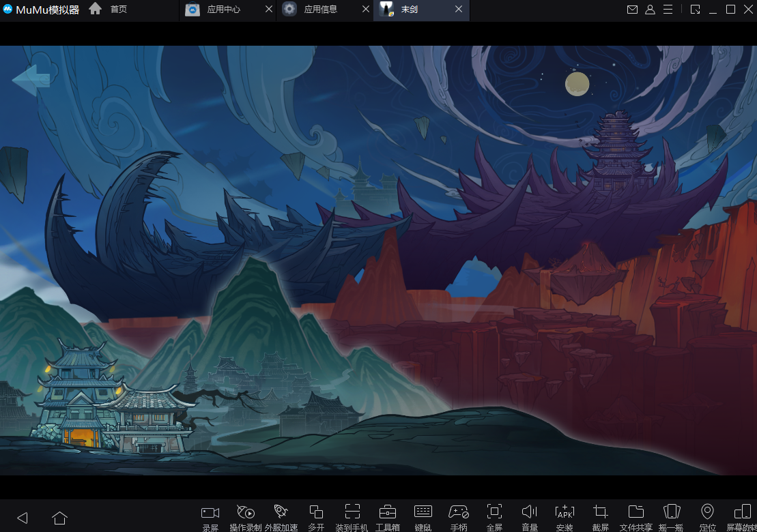Open 键鼠 keyboard mouse settings
Viewport: 757px width, 532px height.
[x=423, y=518]
